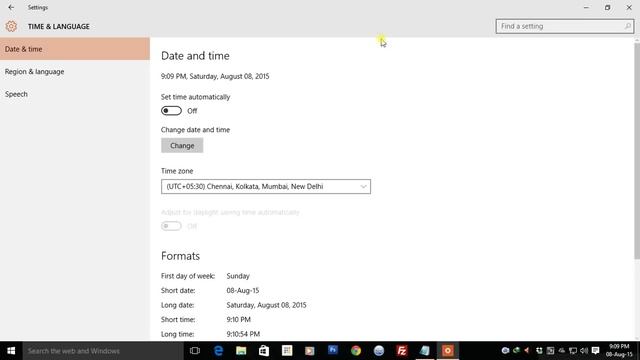Launch Photoshop from the taskbar
Viewport: 640px width, 360px height.
coord(333,351)
